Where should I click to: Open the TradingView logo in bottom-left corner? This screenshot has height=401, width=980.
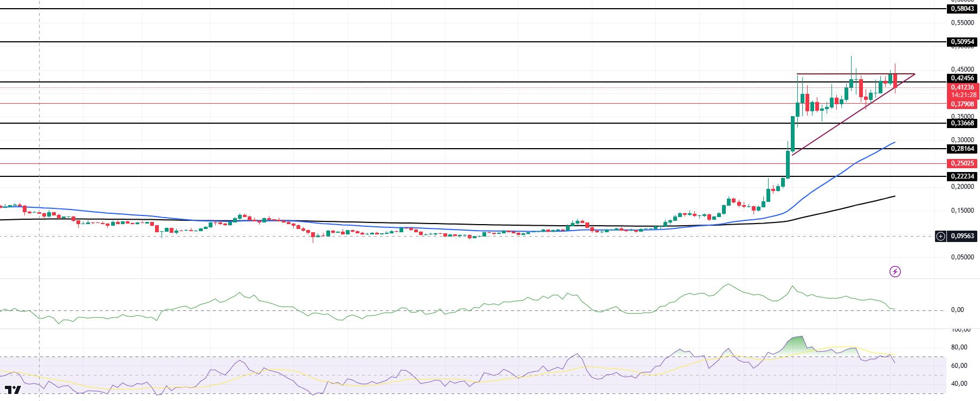point(12,390)
